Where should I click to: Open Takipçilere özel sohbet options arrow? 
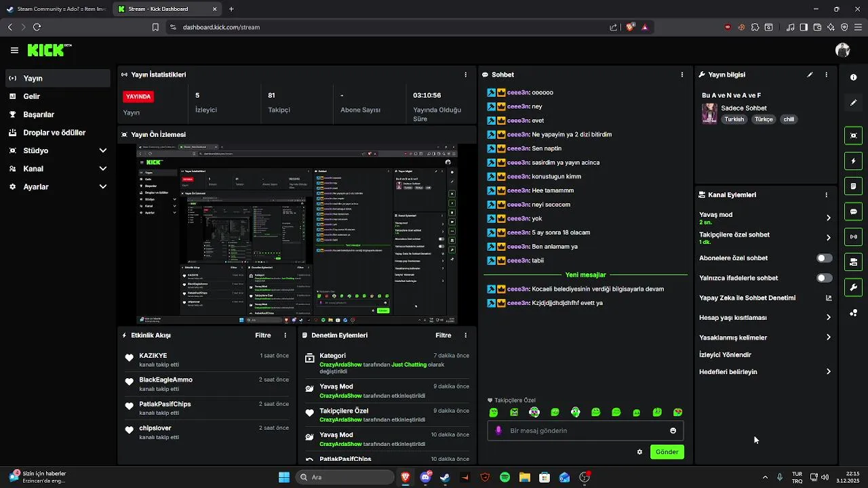click(828, 238)
